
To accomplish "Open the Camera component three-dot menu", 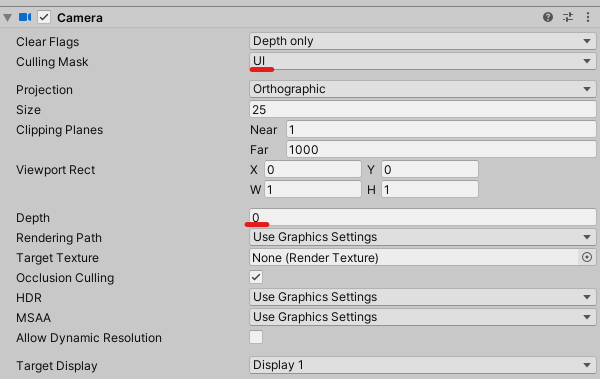I will pos(588,17).
